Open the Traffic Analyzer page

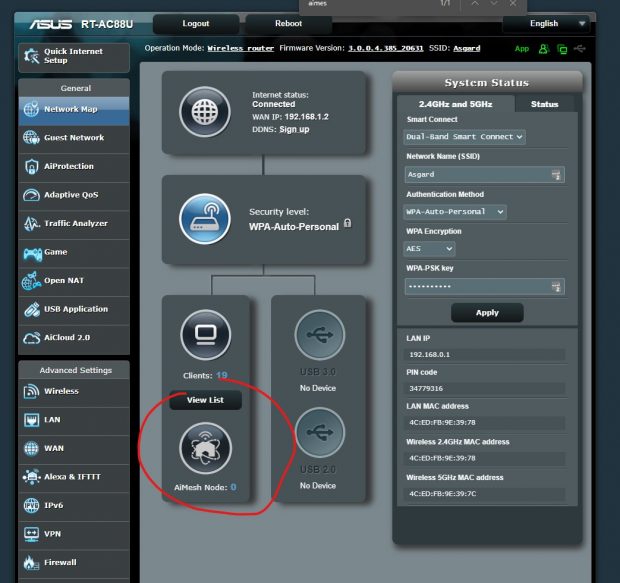click(74, 223)
